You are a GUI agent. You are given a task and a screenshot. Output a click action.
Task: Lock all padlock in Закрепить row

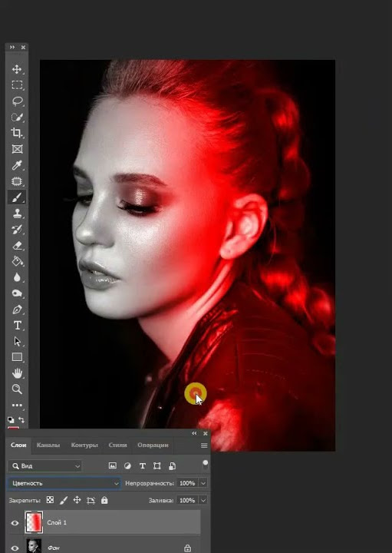click(104, 500)
